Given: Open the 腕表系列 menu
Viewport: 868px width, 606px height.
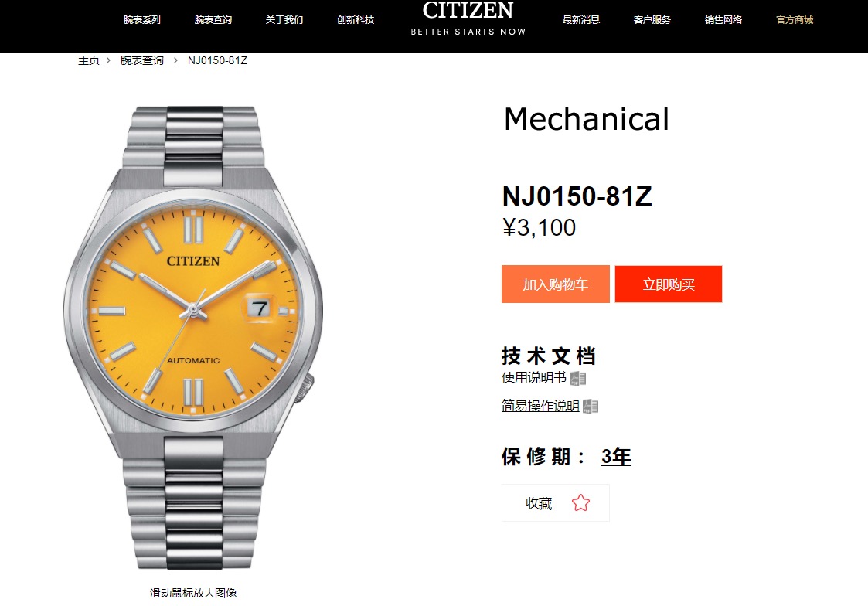Looking at the screenshot, I should click(141, 20).
